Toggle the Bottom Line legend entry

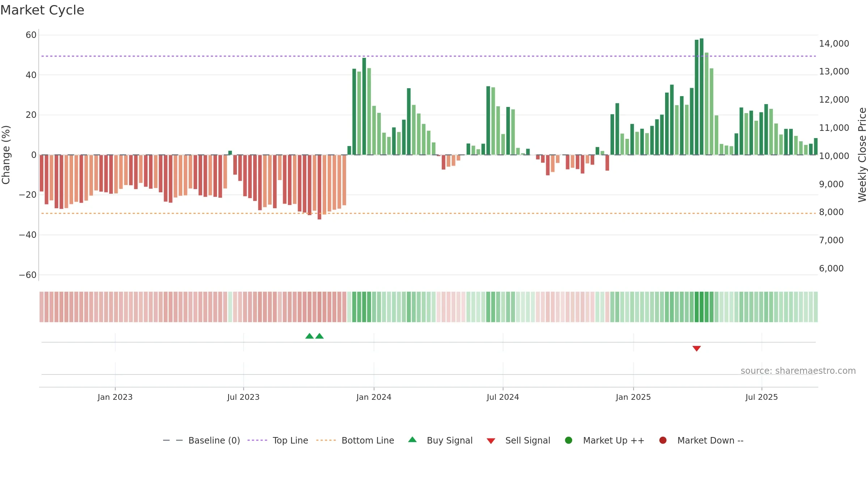pos(355,440)
